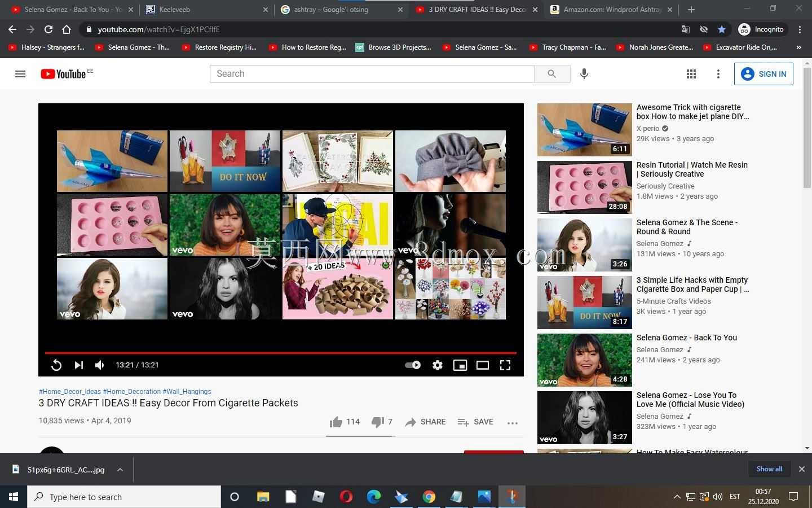Close the downloads bar

[801, 469]
